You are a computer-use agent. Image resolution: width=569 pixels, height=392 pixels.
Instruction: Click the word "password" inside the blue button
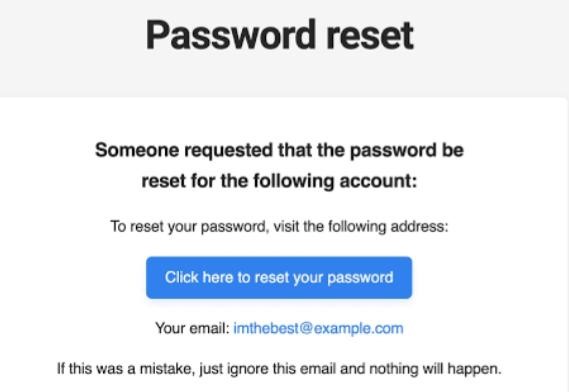coord(360,278)
